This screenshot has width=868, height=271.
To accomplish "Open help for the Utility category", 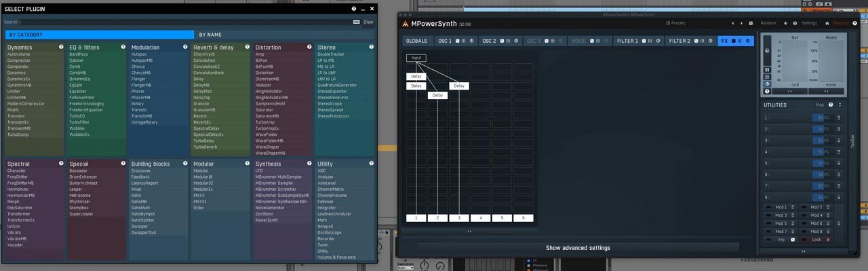I will click(371, 164).
